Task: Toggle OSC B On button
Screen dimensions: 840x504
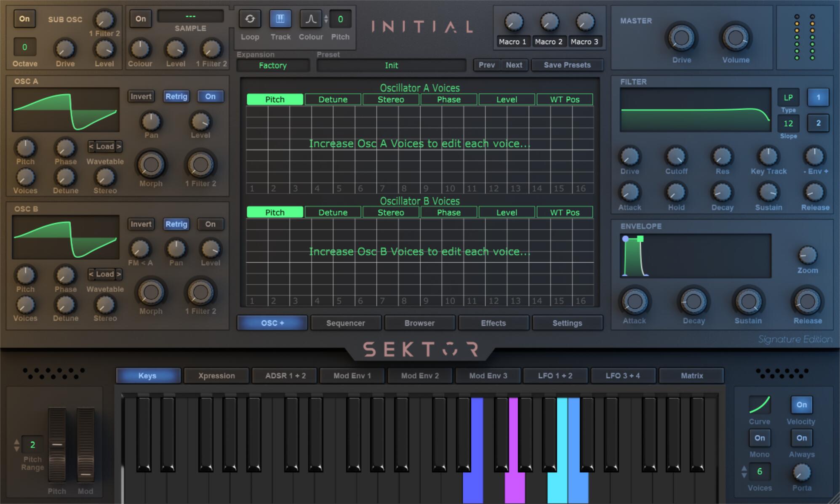Action: (210, 224)
